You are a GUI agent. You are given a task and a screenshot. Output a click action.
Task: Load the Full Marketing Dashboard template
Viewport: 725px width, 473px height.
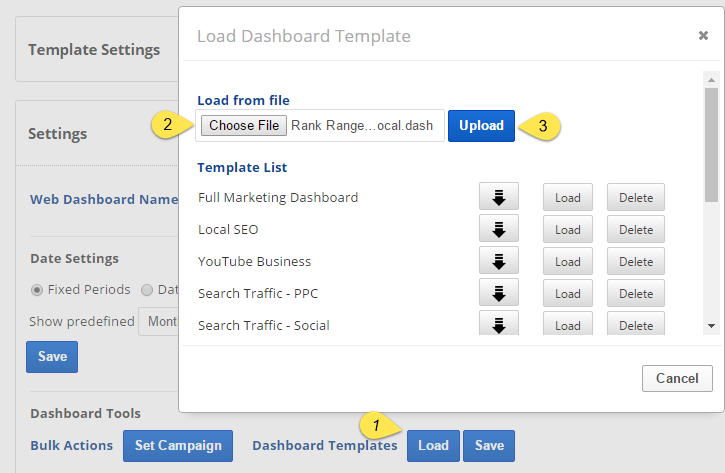tap(568, 197)
